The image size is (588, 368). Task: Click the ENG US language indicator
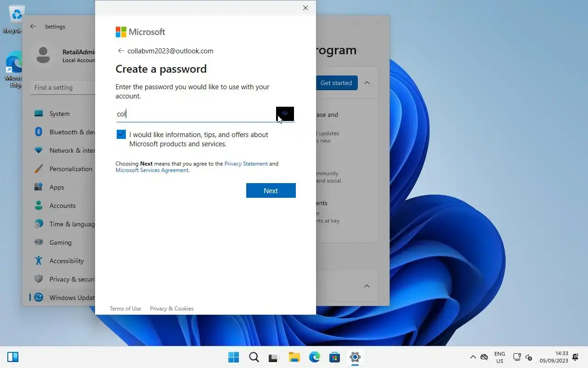[x=499, y=357]
